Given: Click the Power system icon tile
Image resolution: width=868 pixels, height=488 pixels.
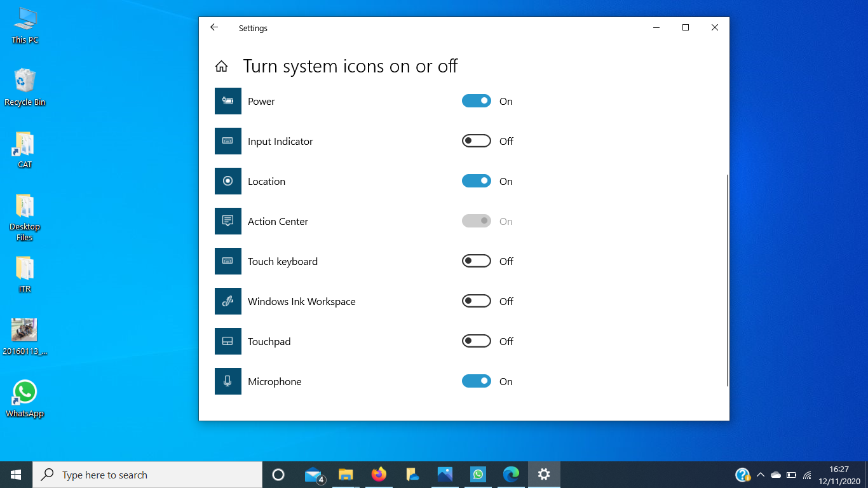Looking at the screenshot, I should 228,101.
